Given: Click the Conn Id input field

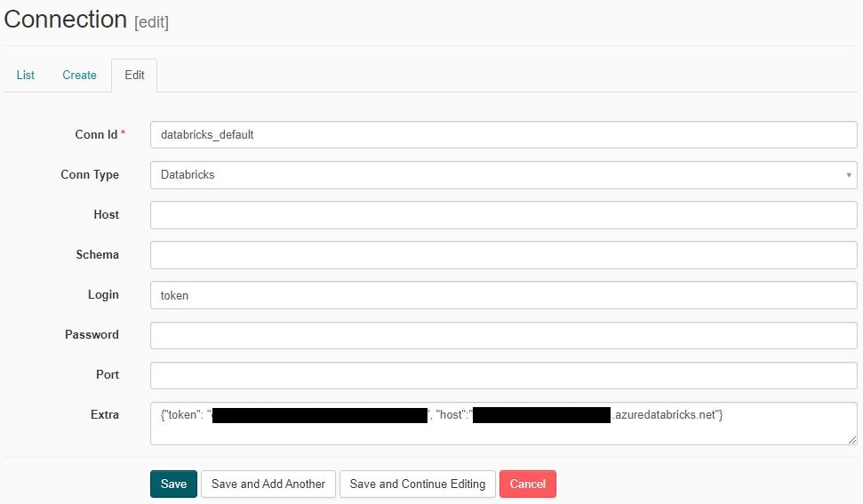Looking at the screenshot, I should (x=504, y=135).
